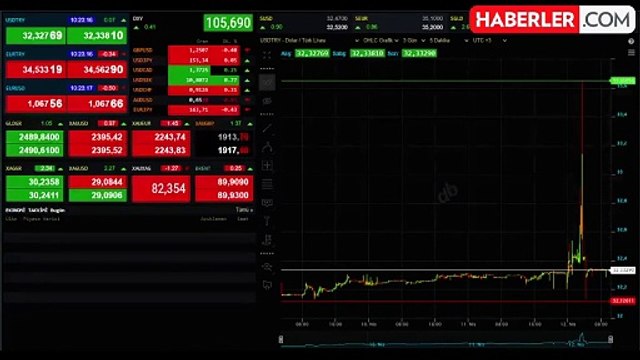Click the green 105,690 index value
The image size is (640, 360).
click(x=228, y=23)
